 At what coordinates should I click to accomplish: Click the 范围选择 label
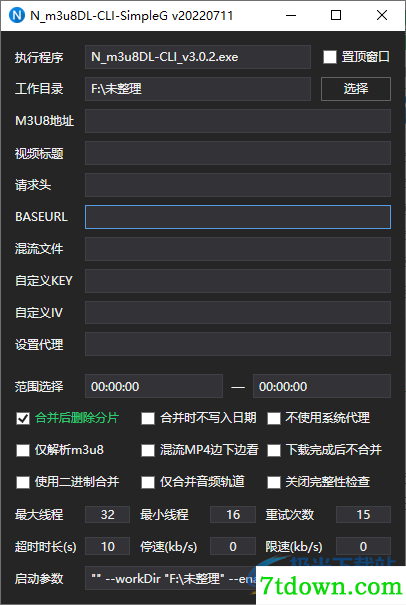pyautogui.click(x=39, y=387)
